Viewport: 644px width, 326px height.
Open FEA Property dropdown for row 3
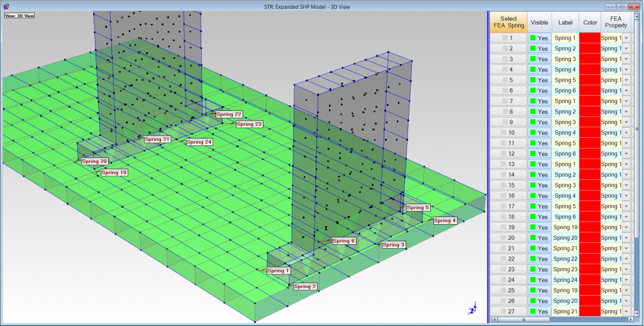pyautogui.click(x=626, y=59)
